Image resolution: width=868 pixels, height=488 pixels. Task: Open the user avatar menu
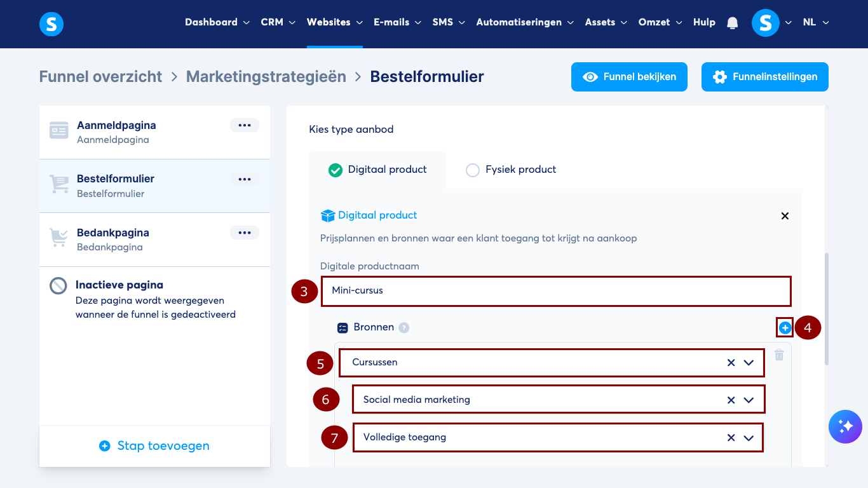tap(765, 23)
